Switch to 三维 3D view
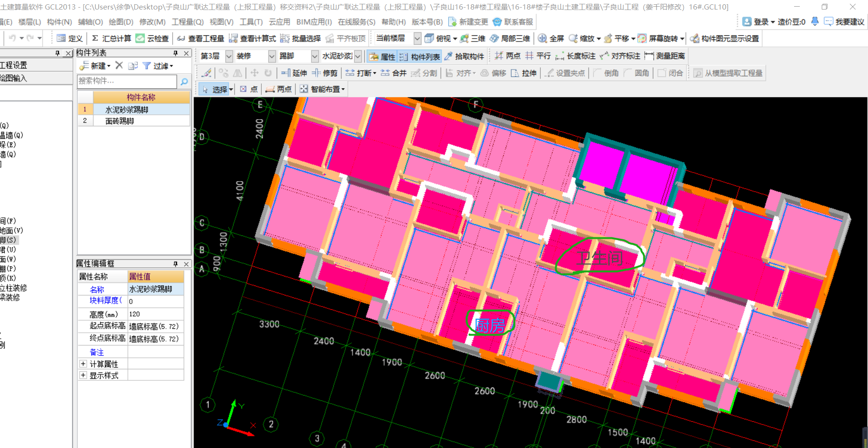 [472, 39]
